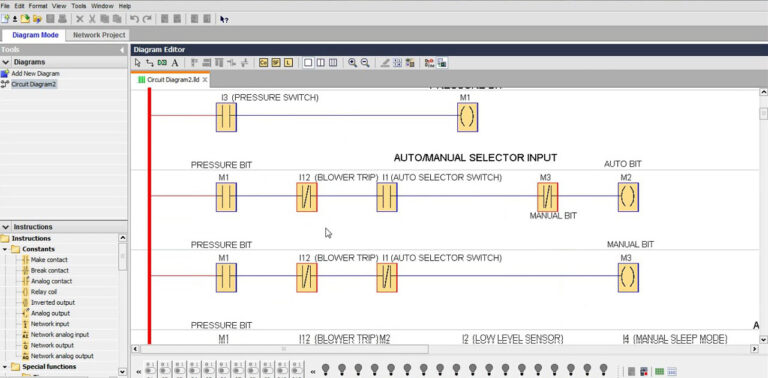
Task: Click the Online Test icon in editor toolbar
Action: pos(442,63)
